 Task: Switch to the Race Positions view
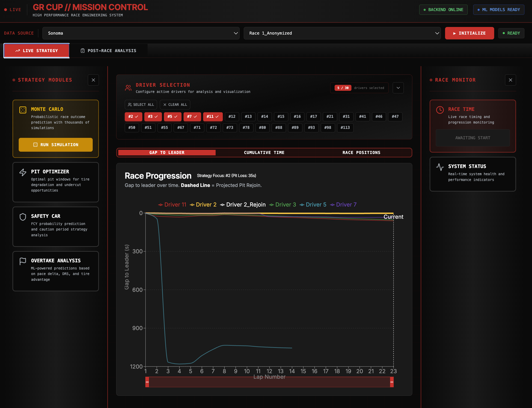point(361,153)
